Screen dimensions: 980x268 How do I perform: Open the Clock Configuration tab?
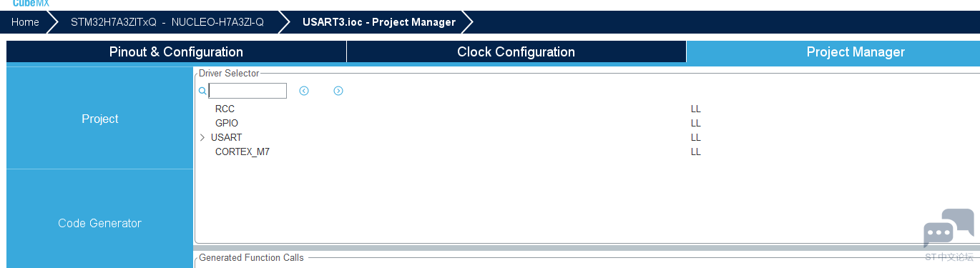pos(516,51)
